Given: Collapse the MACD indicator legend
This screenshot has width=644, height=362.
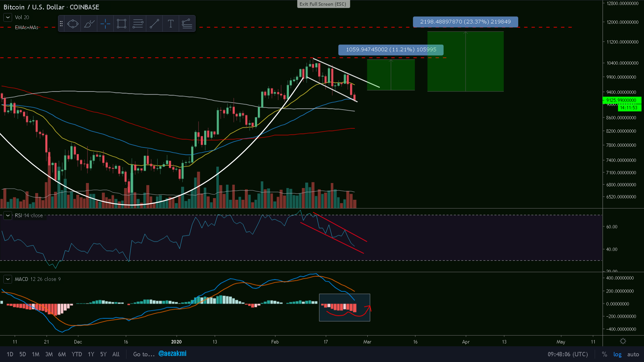Looking at the screenshot, I should (8, 279).
